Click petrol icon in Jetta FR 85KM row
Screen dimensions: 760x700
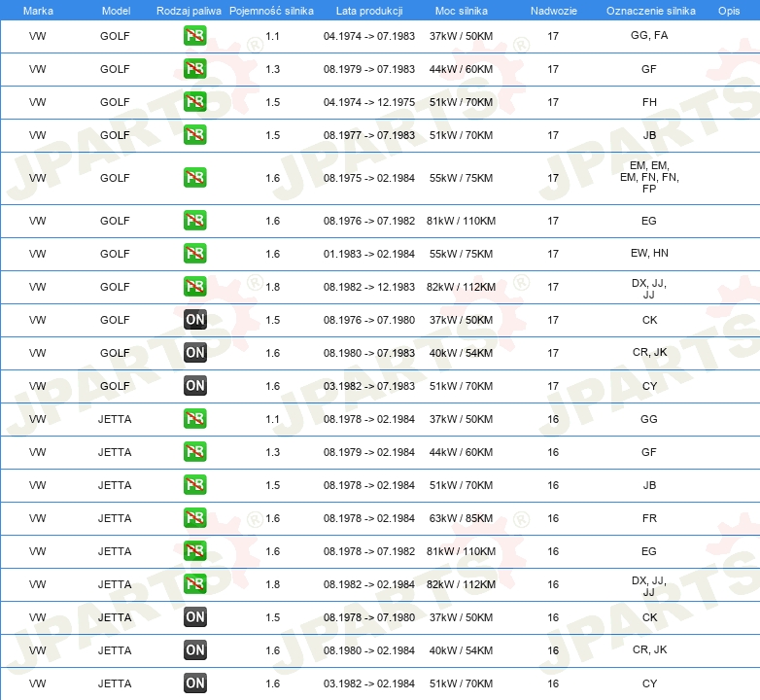point(194,518)
